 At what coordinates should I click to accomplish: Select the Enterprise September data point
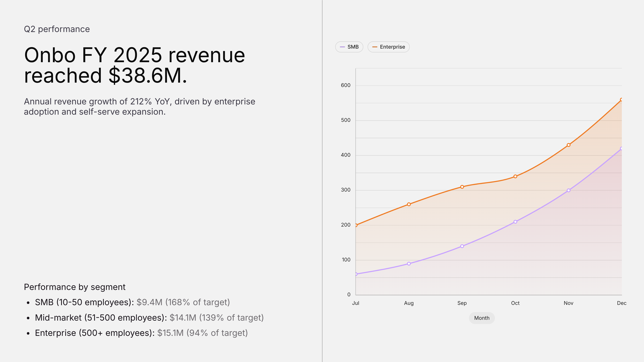click(x=462, y=187)
